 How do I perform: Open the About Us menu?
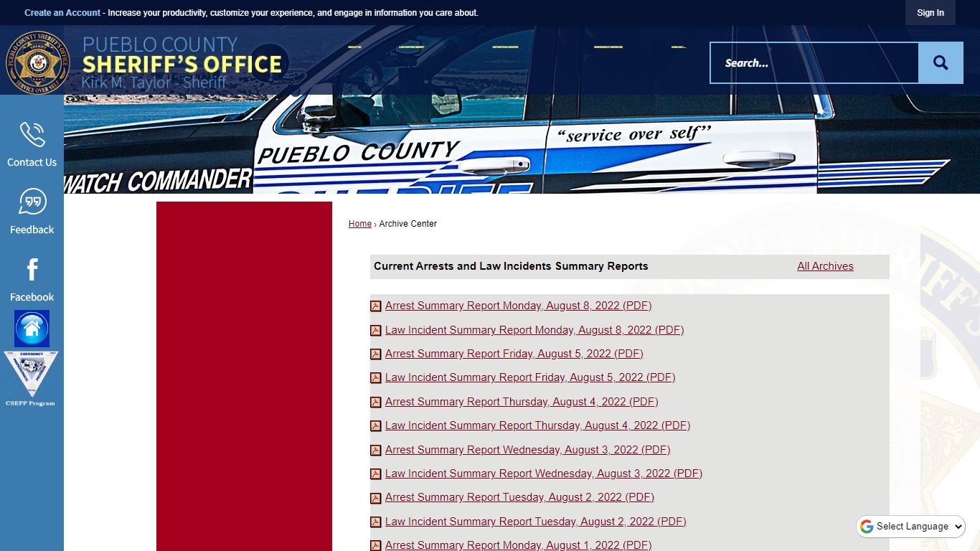[354, 47]
